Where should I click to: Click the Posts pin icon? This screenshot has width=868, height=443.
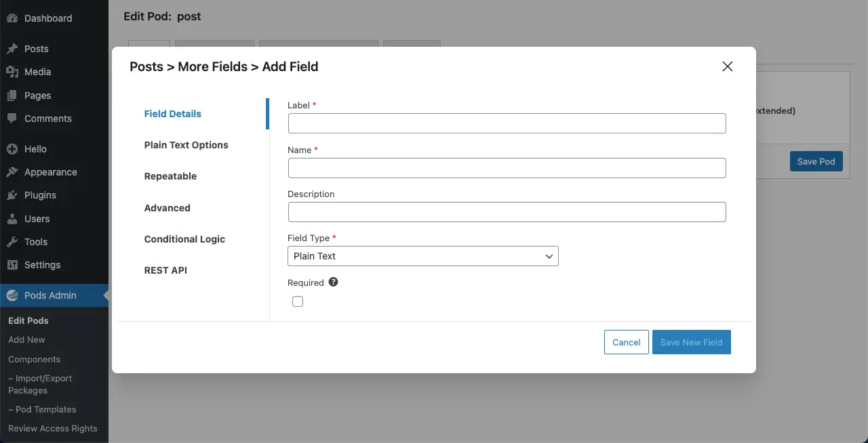click(12, 49)
